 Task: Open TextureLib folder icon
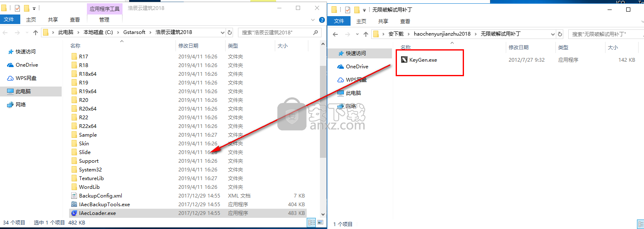74,178
